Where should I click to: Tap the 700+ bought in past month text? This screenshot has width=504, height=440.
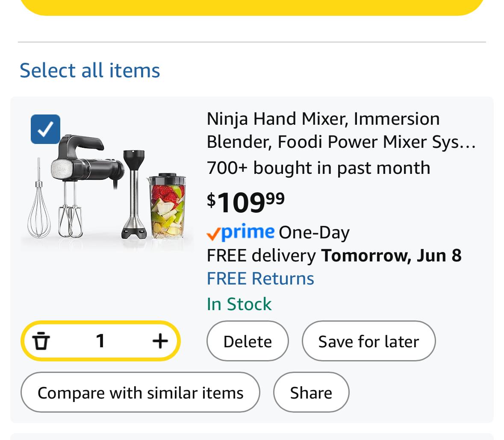tap(318, 168)
